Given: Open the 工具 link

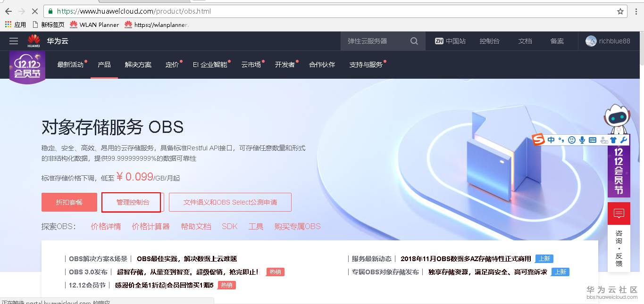Looking at the screenshot, I should coord(256,227).
